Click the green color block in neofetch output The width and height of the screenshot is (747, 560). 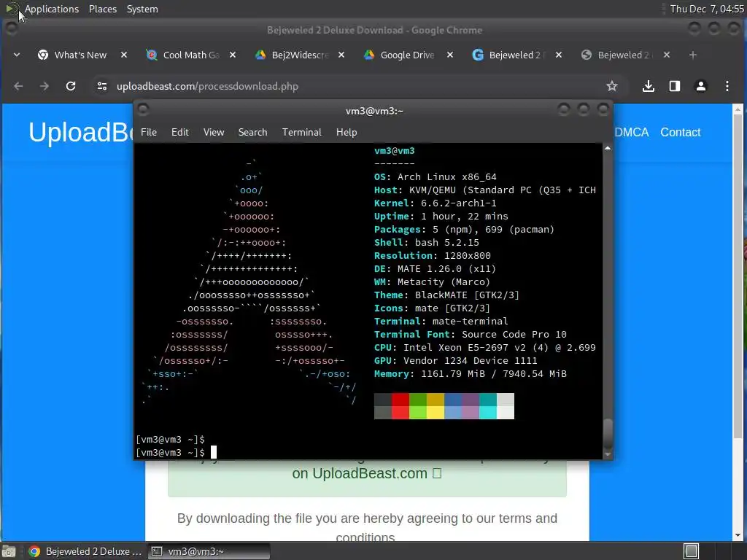point(418,406)
